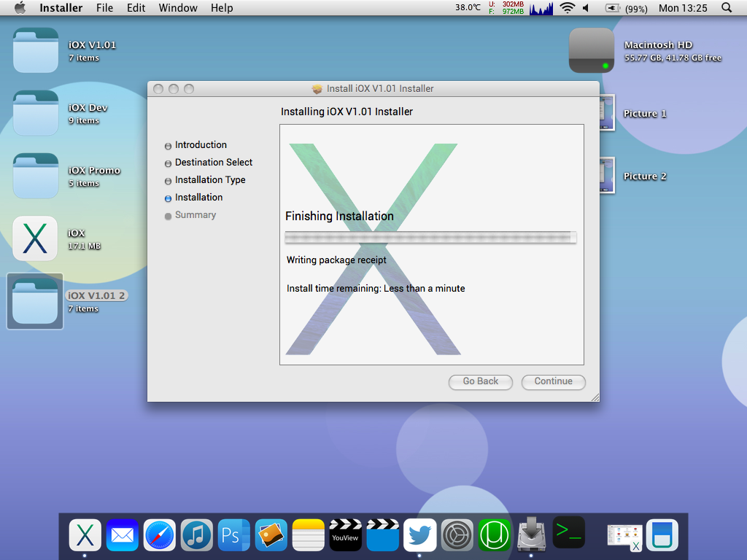The height and width of the screenshot is (560, 747).
Task: Click the 38.0°C temperature readout
Action: point(468,7)
